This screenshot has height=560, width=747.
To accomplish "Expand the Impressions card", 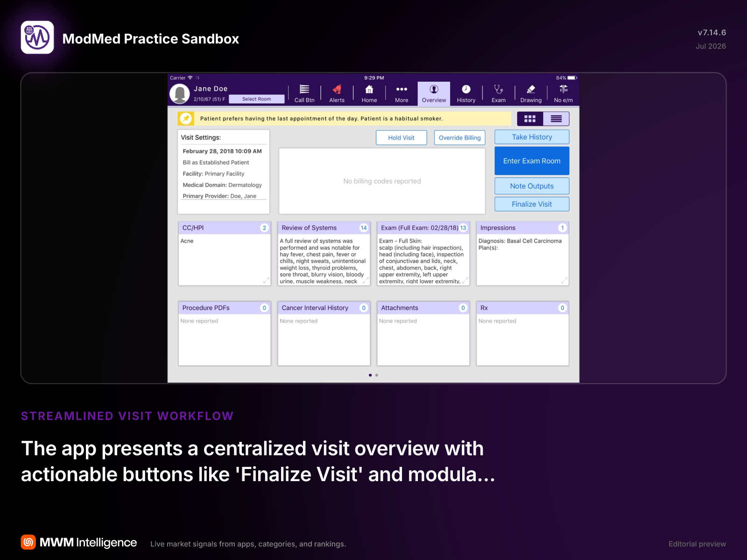I will point(564,280).
